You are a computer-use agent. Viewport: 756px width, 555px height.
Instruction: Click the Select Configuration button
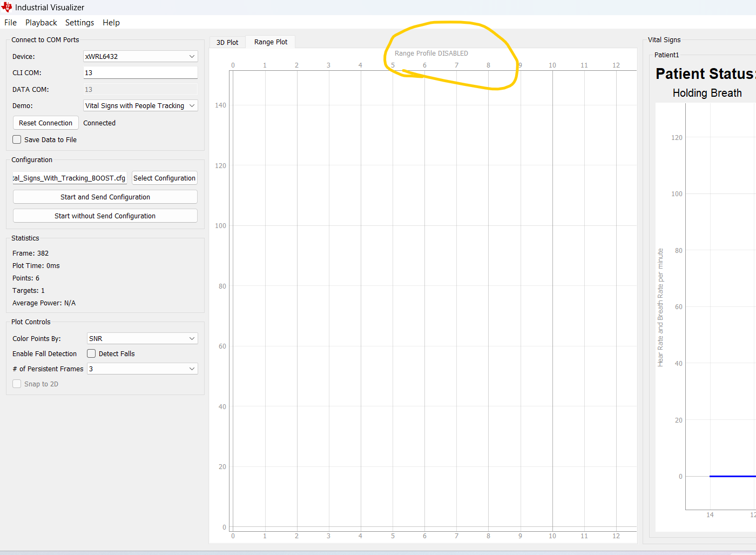tap(165, 178)
